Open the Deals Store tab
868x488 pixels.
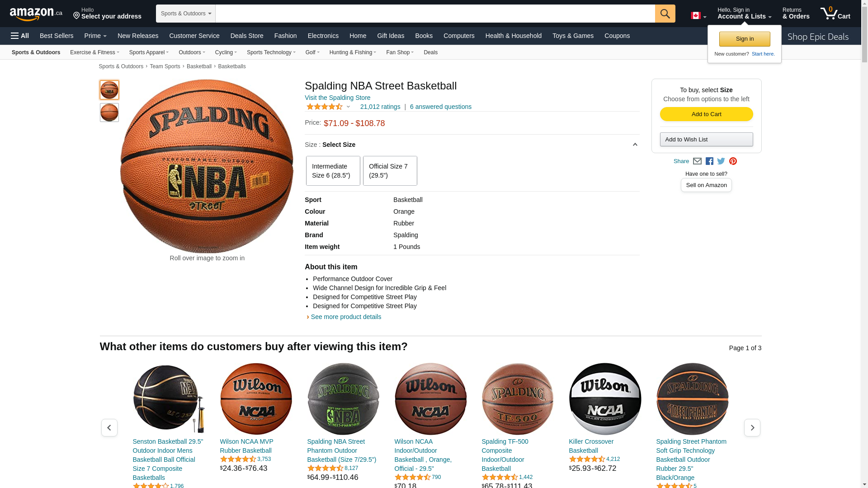247,36
